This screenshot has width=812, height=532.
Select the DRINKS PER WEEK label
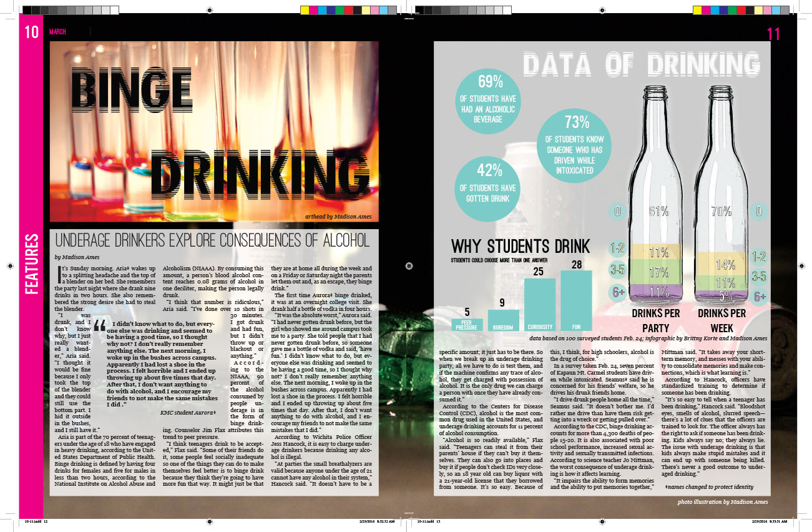(x=721, y=320)
